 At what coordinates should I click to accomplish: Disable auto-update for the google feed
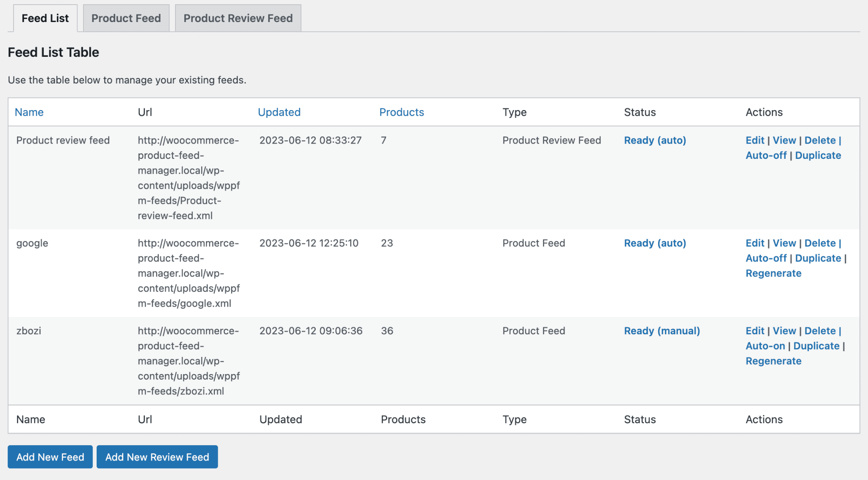pos(765,258)
